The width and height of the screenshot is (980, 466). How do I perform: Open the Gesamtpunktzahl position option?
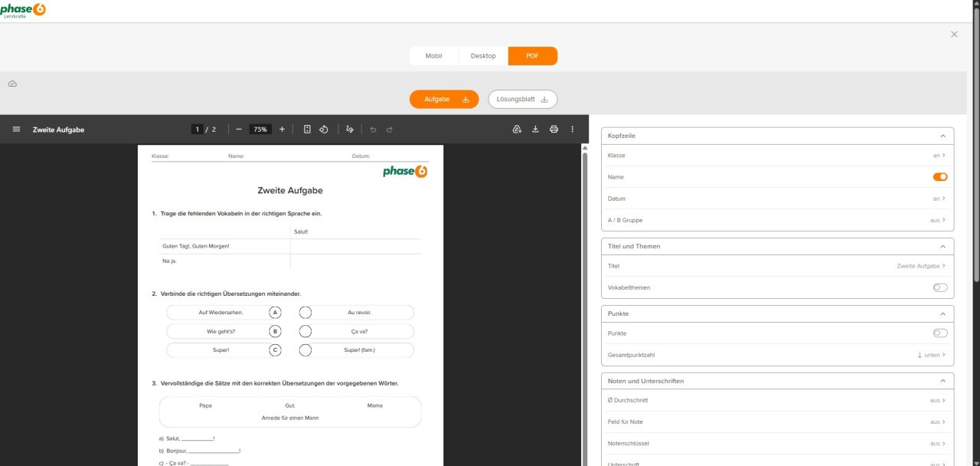point(931,355)
